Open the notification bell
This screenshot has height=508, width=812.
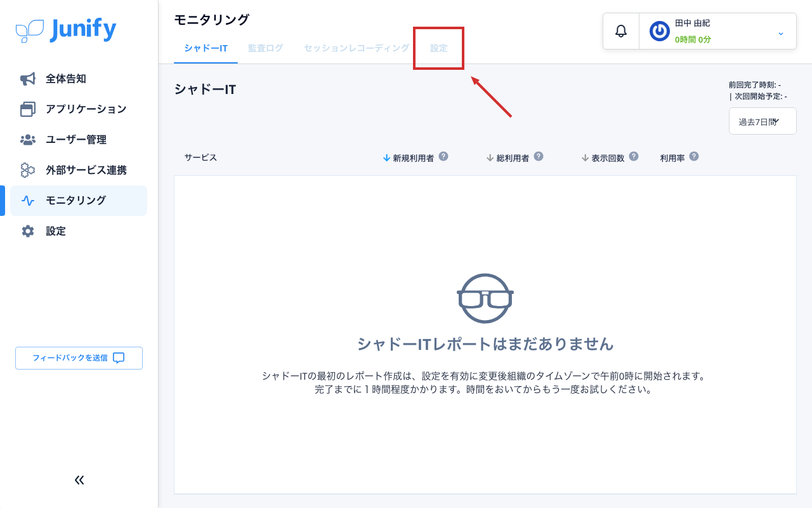(621, 31)
